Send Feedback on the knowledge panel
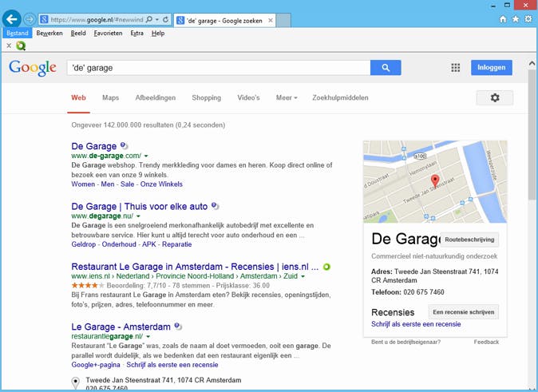The width and height of the screenshot is (538, 392). pyautogui.click(x=486, y=342)
